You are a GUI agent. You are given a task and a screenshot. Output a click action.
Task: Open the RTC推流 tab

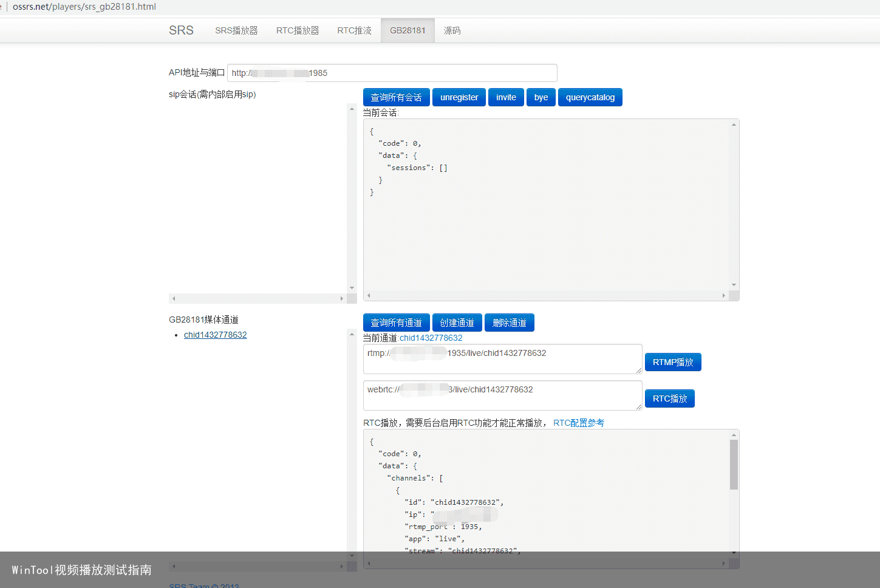354,30
